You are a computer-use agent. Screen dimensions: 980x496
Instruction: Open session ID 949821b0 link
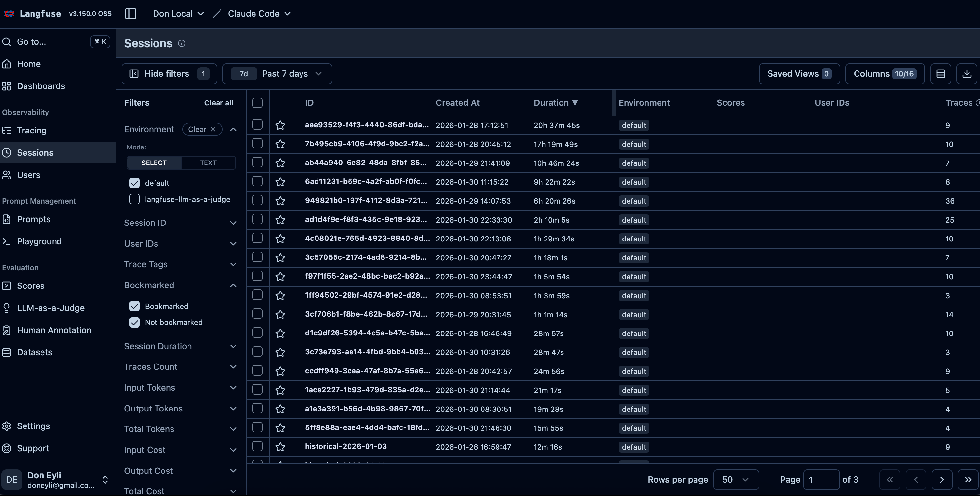[366, 201]
